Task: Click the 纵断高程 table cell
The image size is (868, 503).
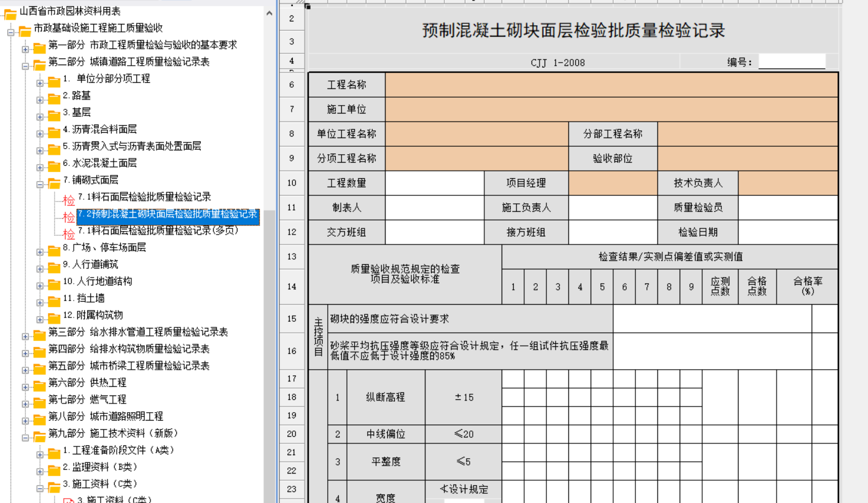Action: click(x=386, y=397)
